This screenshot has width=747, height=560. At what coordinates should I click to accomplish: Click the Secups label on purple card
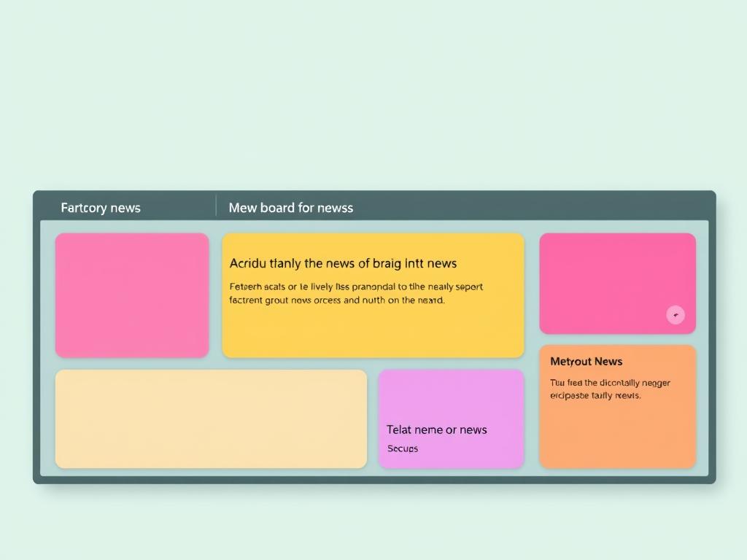click(x=403, y=448)
